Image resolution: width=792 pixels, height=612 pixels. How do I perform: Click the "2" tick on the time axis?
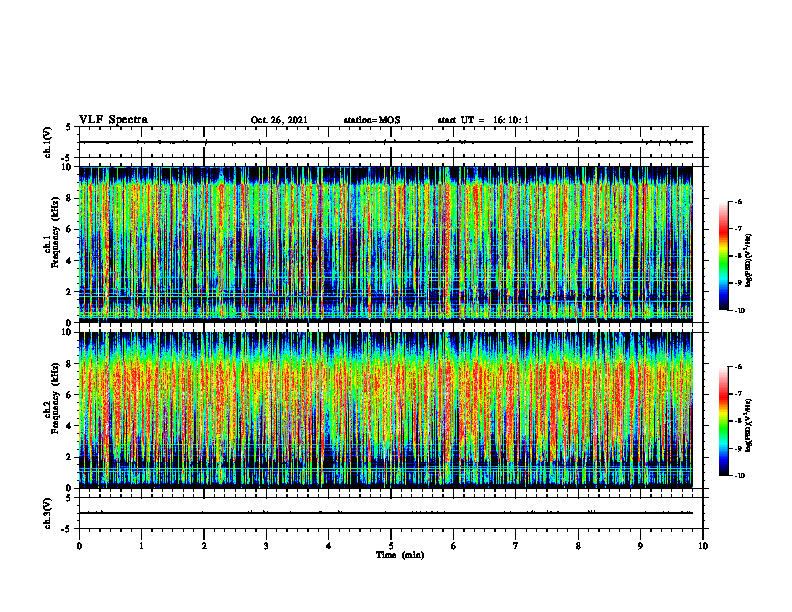[x=204, y=546]
